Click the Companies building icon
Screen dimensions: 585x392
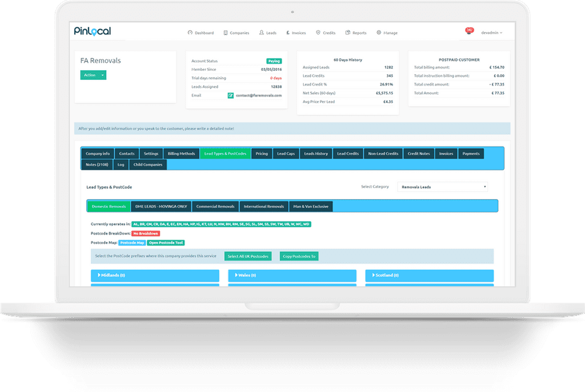click(226, 33)
